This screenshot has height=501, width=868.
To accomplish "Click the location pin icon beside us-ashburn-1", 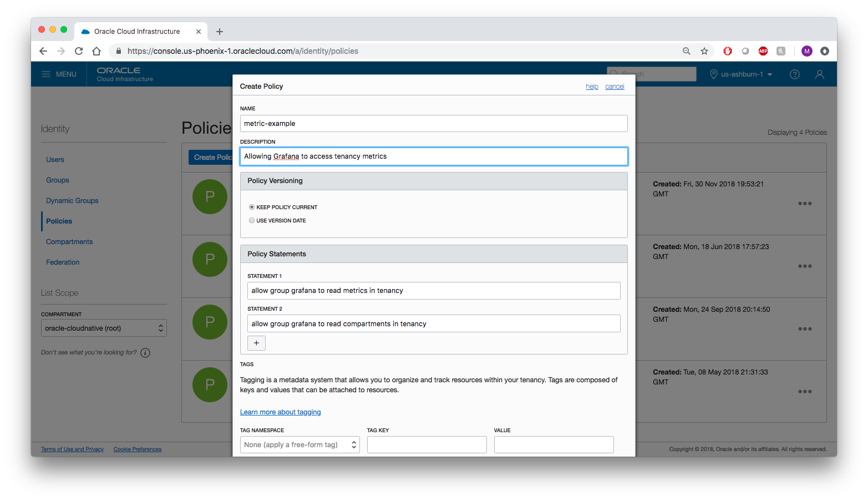I will 713,74.
